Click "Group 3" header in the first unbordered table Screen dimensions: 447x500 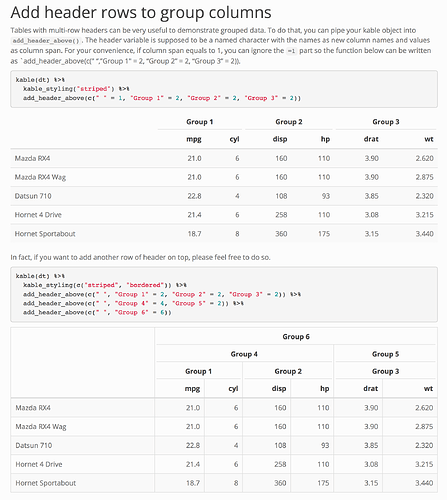tap(386, 122)
